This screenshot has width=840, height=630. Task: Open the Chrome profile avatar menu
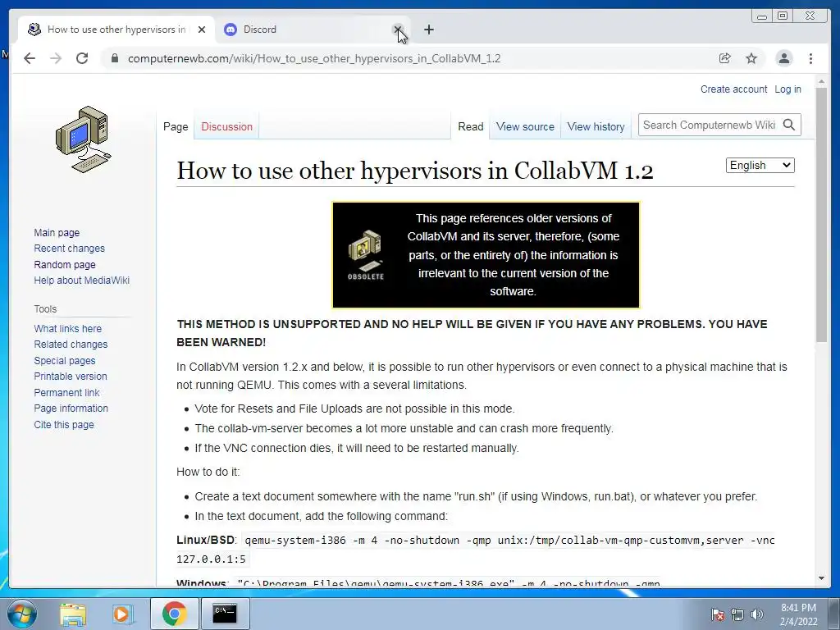pyautogui.click(x=783, y=58)
